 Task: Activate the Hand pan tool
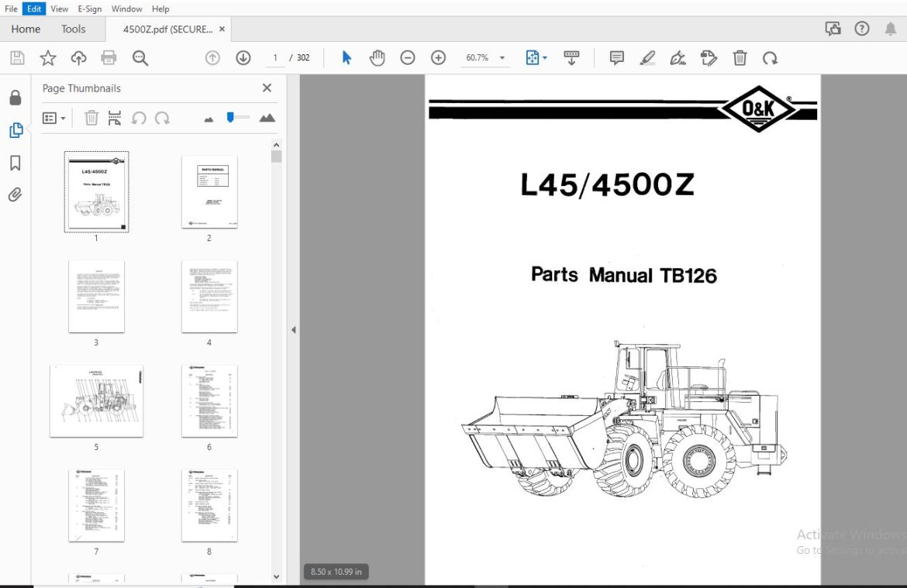378,58
